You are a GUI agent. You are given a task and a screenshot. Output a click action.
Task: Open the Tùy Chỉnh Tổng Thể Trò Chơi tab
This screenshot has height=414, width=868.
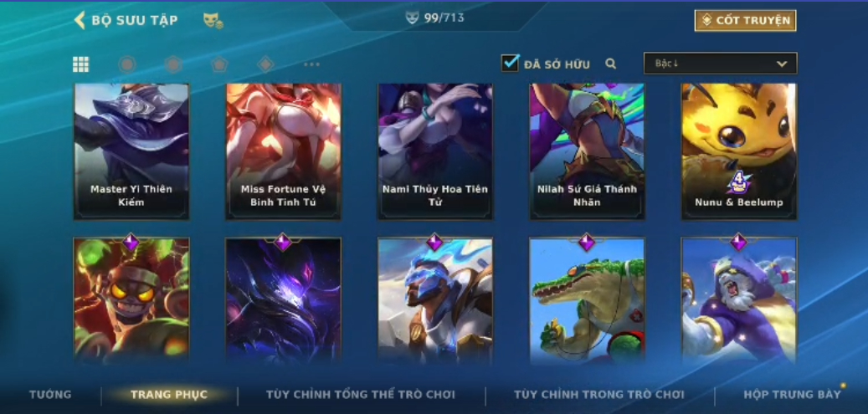tap(361, 395)
